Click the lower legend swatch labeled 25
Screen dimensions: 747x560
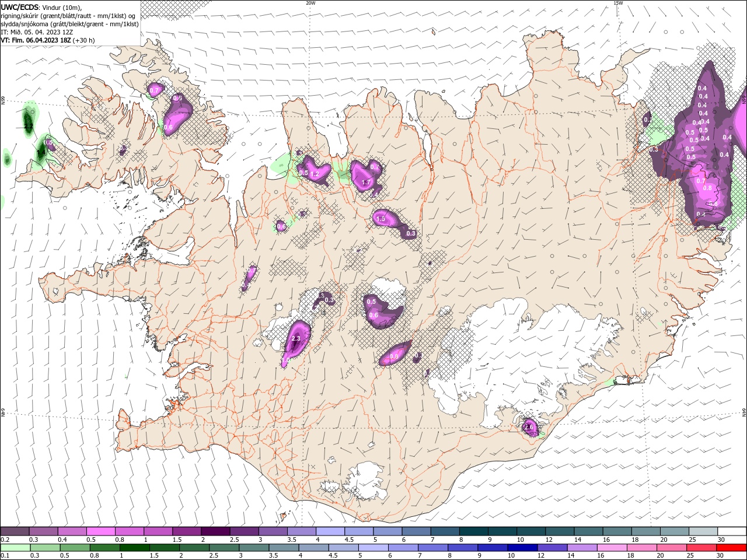point(701,548)
